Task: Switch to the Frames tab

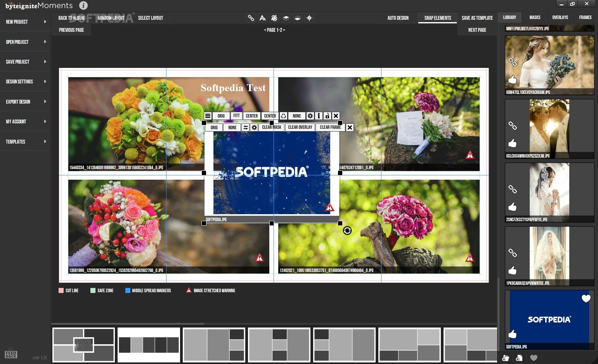Action: pyautogui.click(x=585, y=17)
